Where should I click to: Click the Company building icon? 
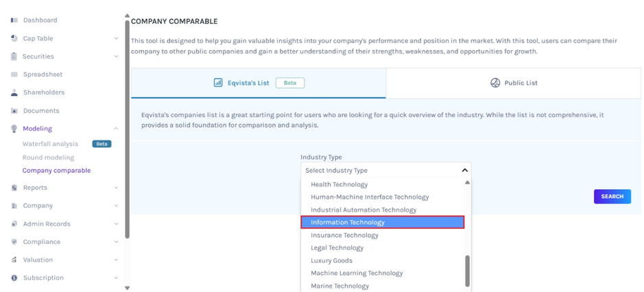(x=14, y=206)
